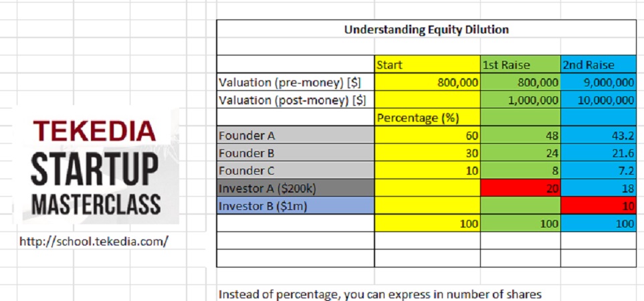Click the green 1st Raise header cell
Viewport: 644px width, 301px height.
coord(520,65)
